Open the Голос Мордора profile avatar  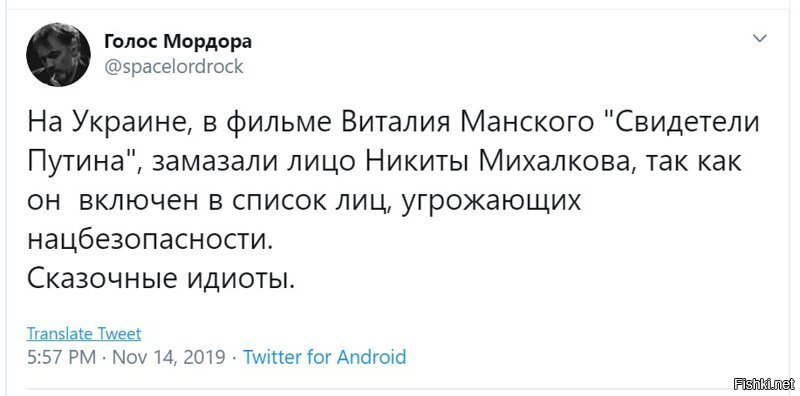pos(58,55)
